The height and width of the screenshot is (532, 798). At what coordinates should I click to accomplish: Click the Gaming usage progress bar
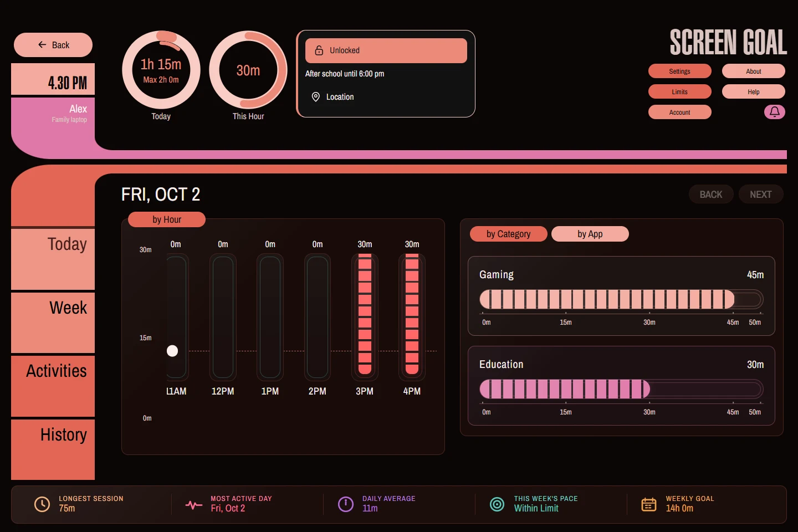[x=621, y=299]
